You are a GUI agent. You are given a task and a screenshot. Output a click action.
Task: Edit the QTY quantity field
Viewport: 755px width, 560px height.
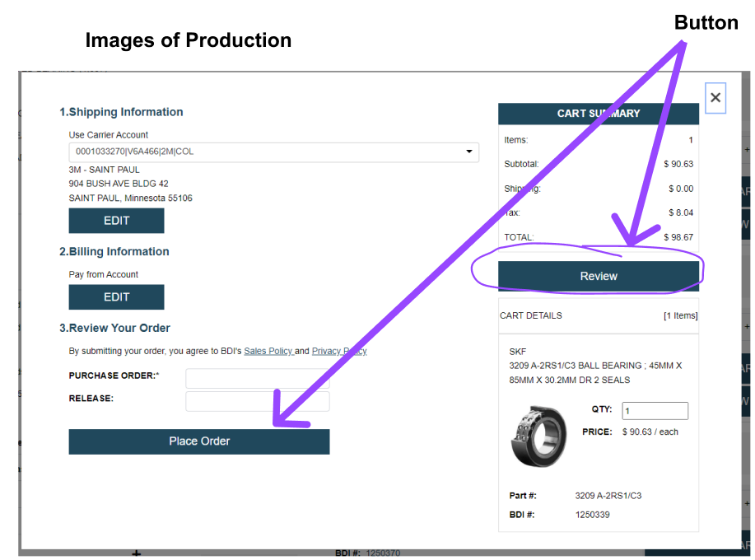tap(655, 411)
